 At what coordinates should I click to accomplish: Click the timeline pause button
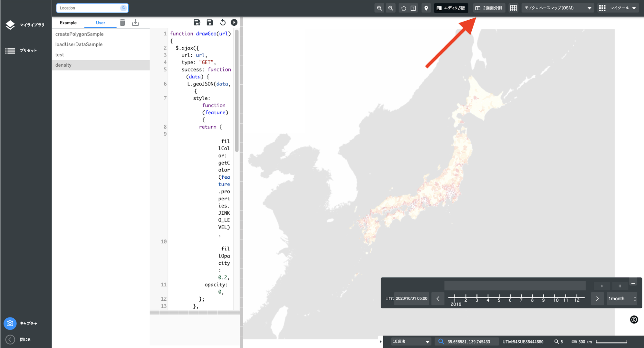pos(620,286)
